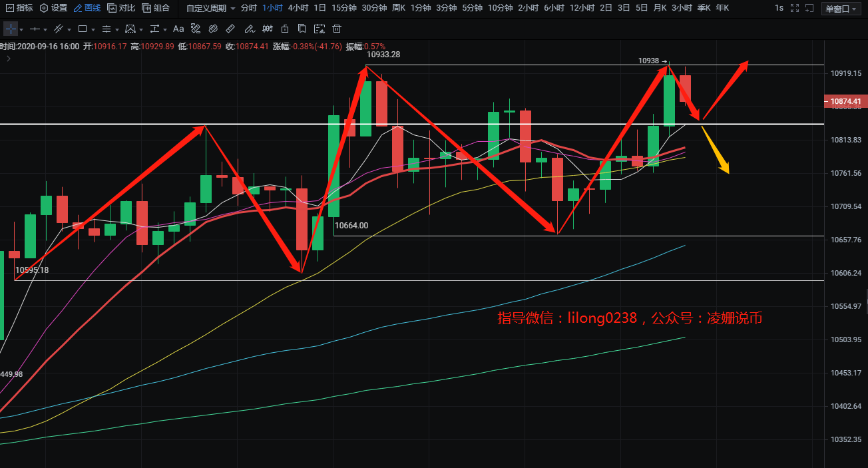Open the 自定义周期 dropdown
This screenshot has width=868, height=468.
pos(210,8)
